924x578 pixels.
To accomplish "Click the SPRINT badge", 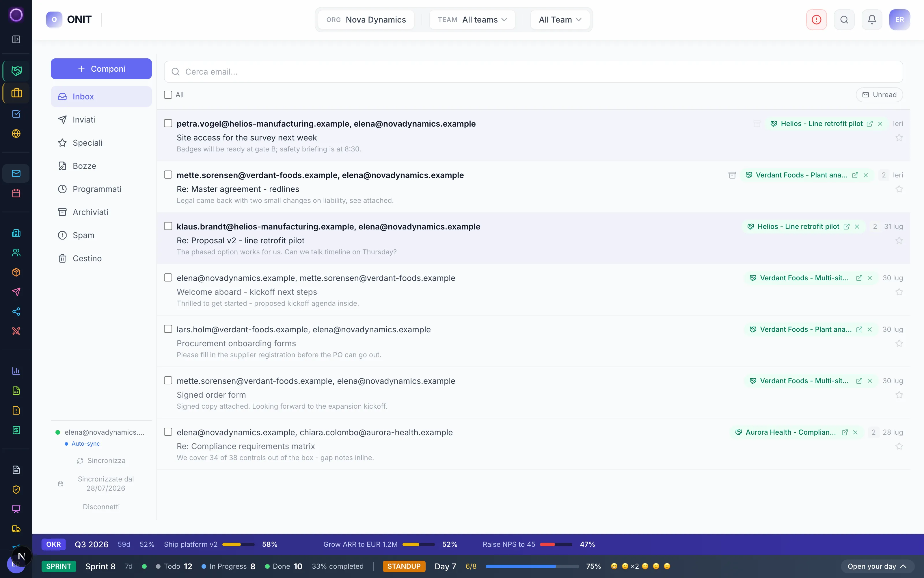I will point(59,566).
